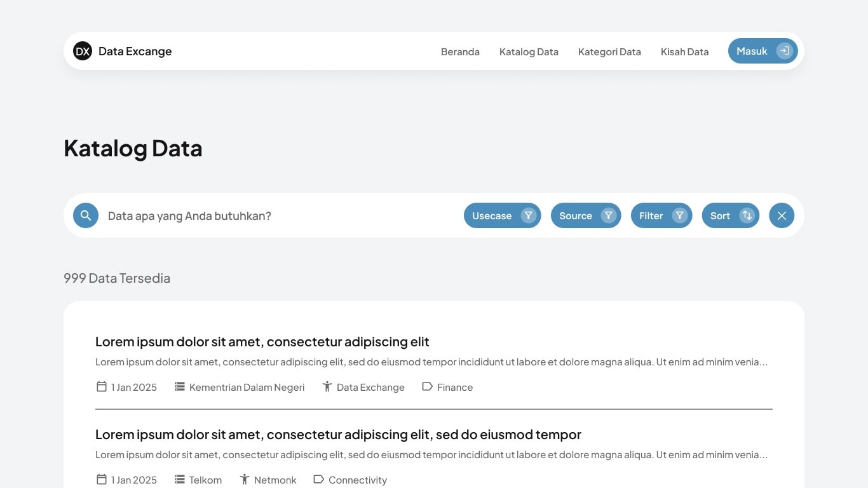
Task: Click the source list icon beside Kementrian Dalam Negeri
Action: 180,386
